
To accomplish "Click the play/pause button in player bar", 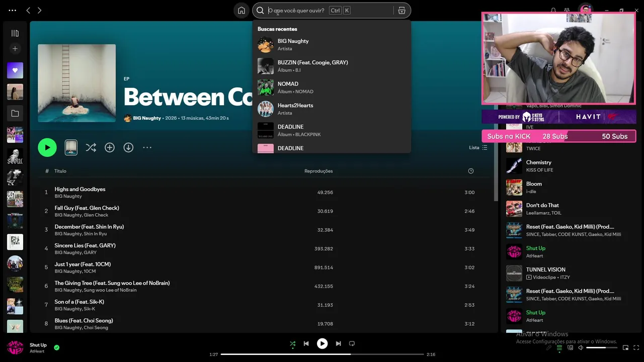I will pyautogui.click(x=322, y=344).
